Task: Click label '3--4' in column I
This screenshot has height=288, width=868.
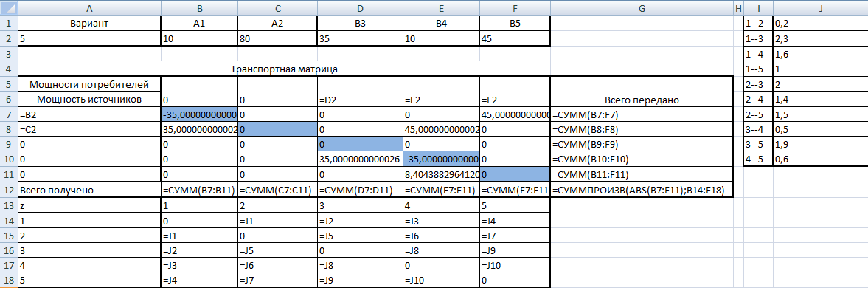Action: point(758,130)
